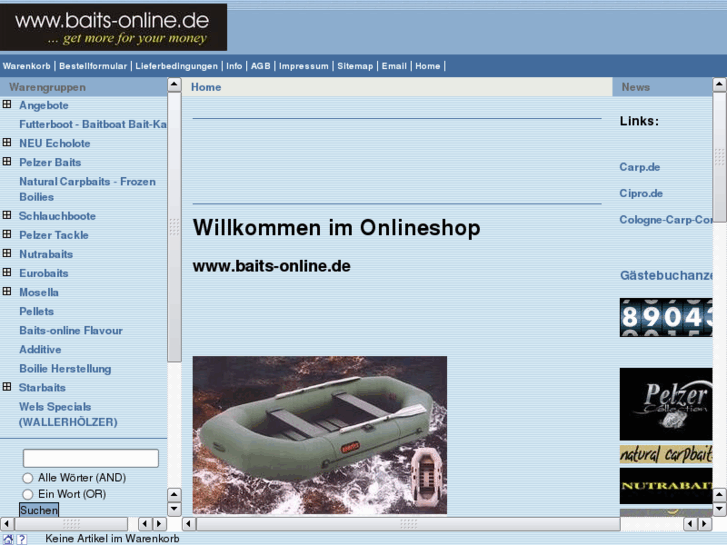Open the Nutrabaits banner image
Image resolution: width=727 pixels, height=545 pixels.
[666, 486]
